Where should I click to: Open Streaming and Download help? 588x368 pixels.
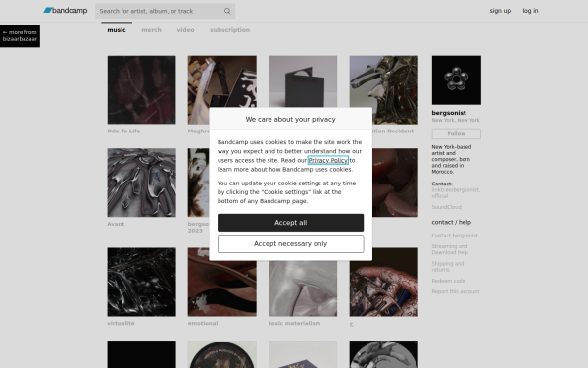[450, 249]
